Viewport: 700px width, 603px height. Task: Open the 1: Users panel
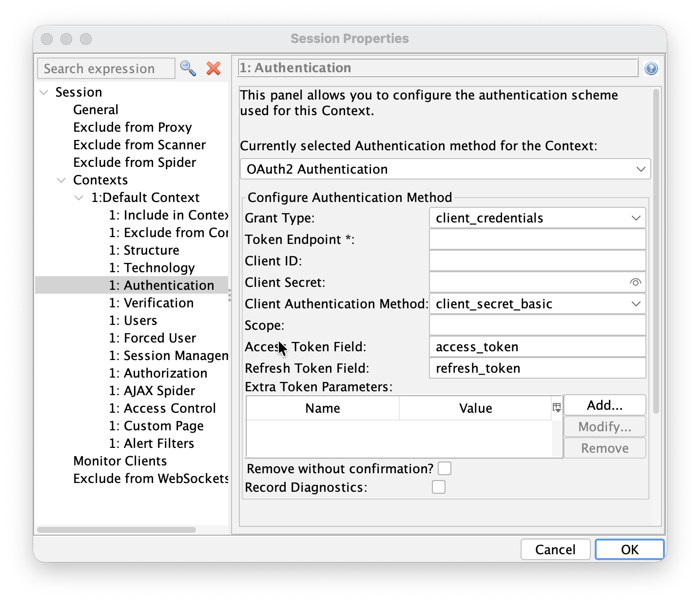[133, 321]
